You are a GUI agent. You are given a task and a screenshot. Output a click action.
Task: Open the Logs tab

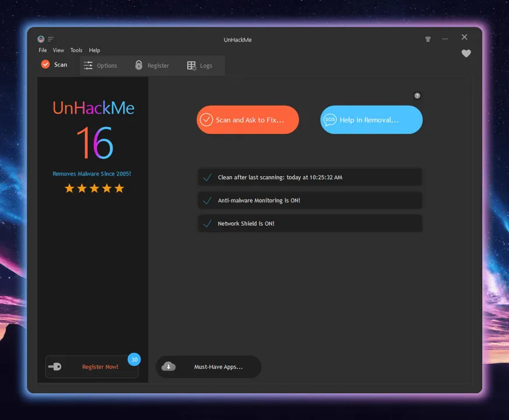[x=199, y=65]
